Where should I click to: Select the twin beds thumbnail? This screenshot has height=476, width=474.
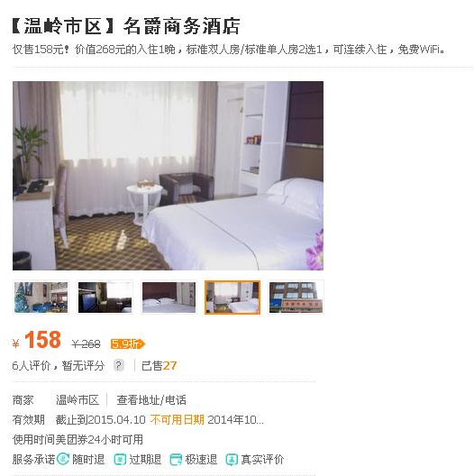(x=169, y=297)
